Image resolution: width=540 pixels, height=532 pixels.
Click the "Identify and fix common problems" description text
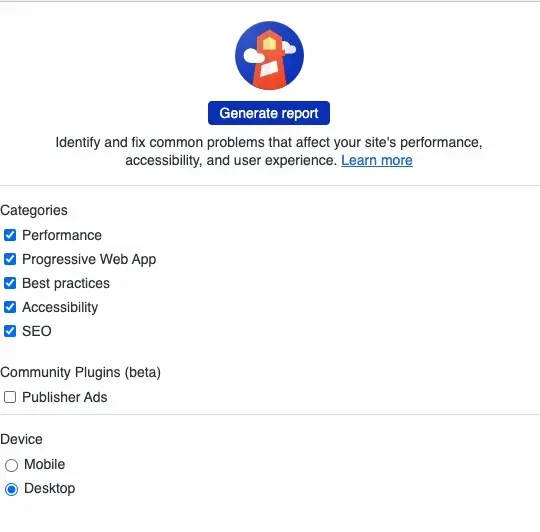point(269,152)
